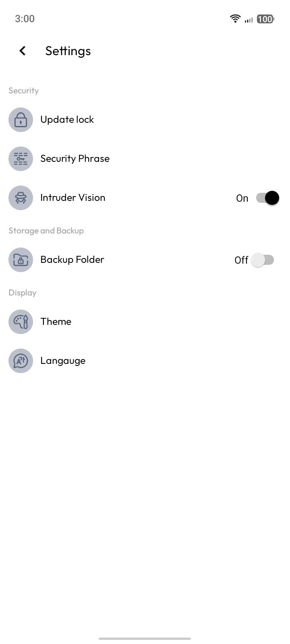Tap the bottom home gesture bar
290x644 pixels.
[x=145, y=638]
